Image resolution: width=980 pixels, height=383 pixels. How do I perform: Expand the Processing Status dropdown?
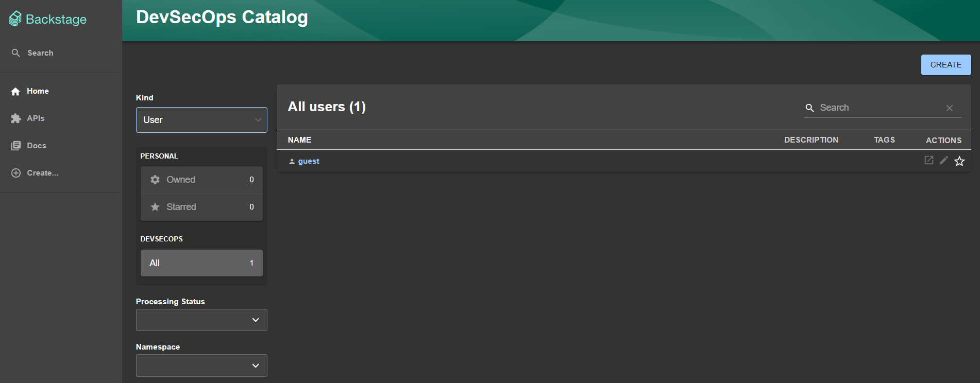[x=201, y=320]
